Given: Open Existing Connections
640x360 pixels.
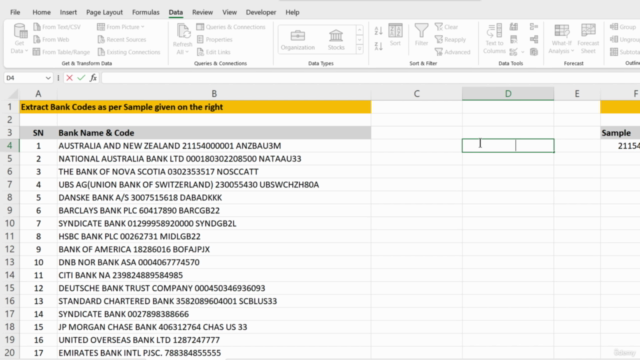Looking at the screenshot, I should (129, 52).
